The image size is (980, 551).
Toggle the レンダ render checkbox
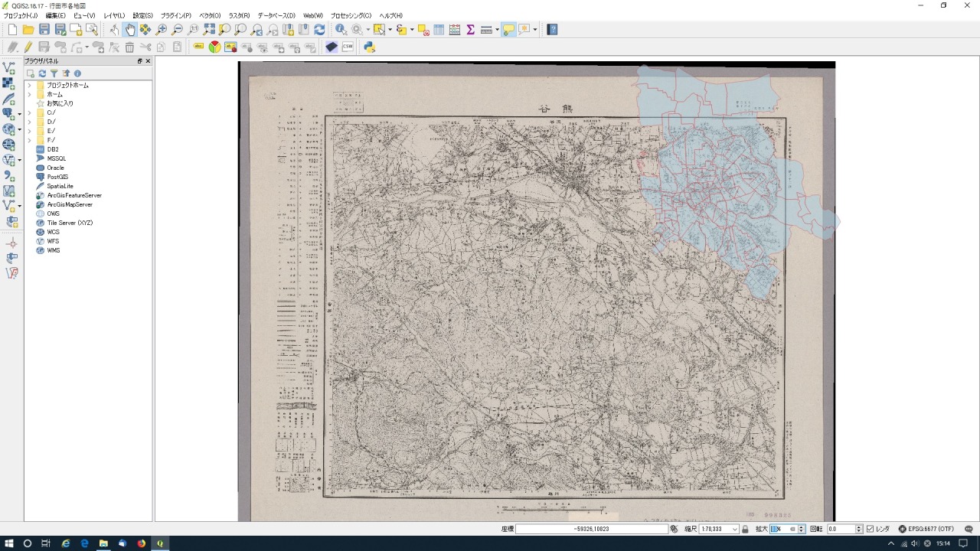pyautogui.click(x=870, y=529)
